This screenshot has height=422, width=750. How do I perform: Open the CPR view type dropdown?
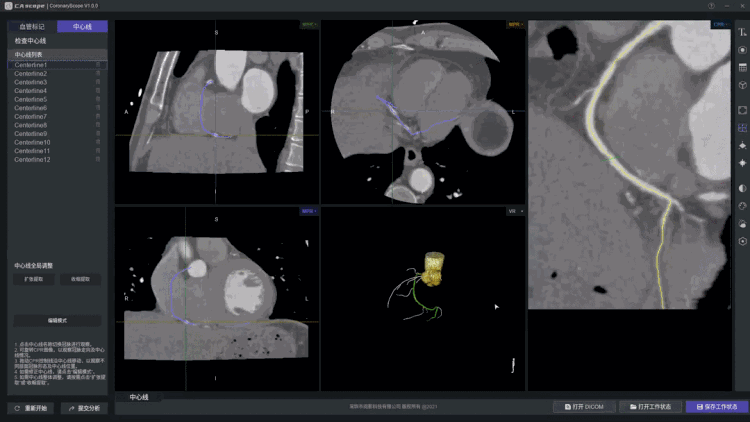[720, 24]
